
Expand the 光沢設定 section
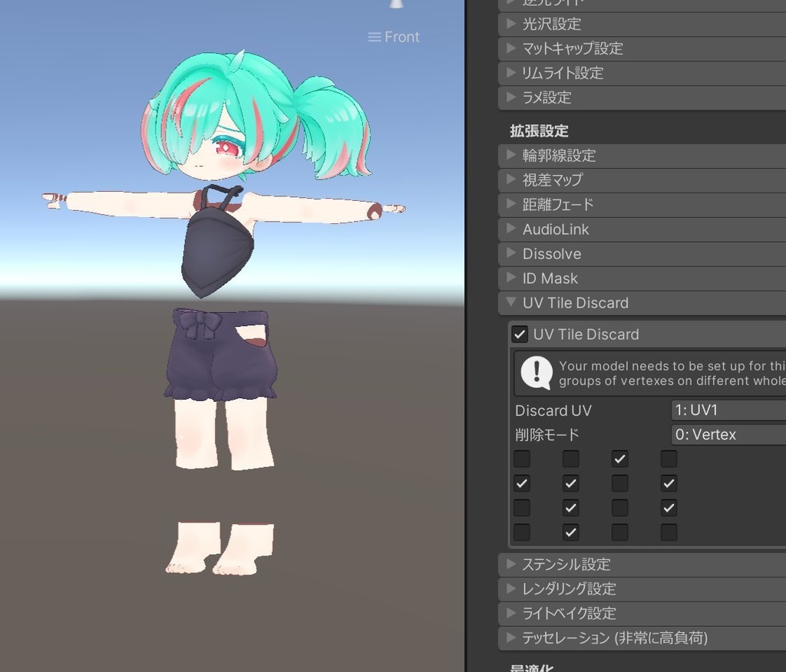[511, 24]
